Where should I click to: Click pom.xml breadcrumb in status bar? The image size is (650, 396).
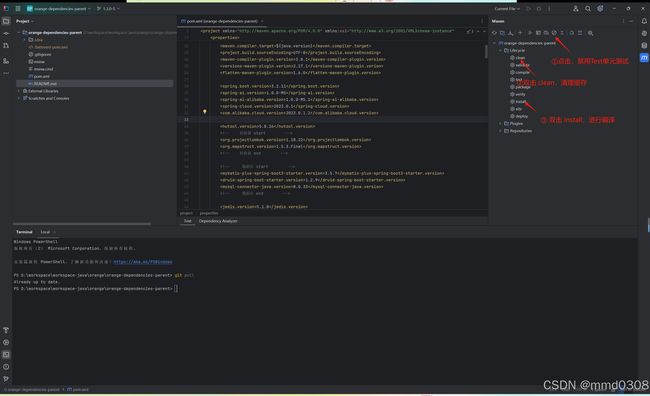[x=78, y=389]
